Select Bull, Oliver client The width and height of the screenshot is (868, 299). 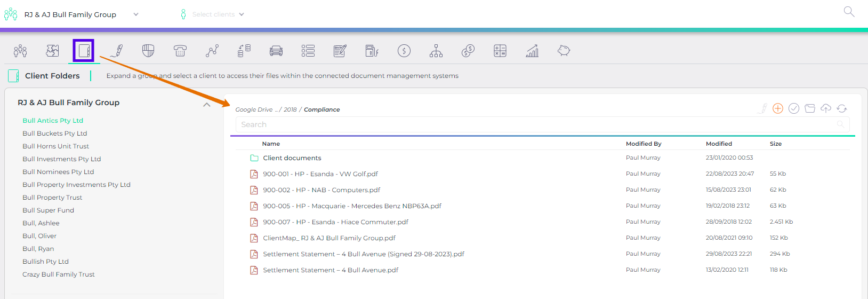(39, 236)
